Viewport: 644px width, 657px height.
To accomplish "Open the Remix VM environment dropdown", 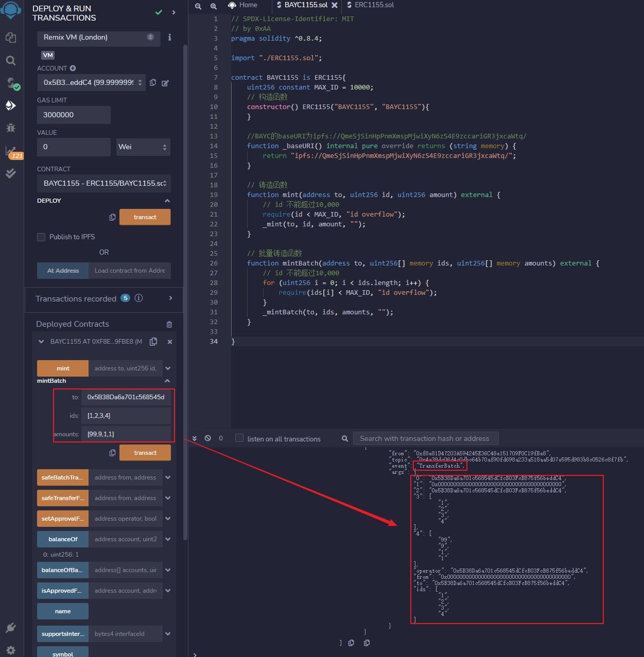I will click(98, 38).
